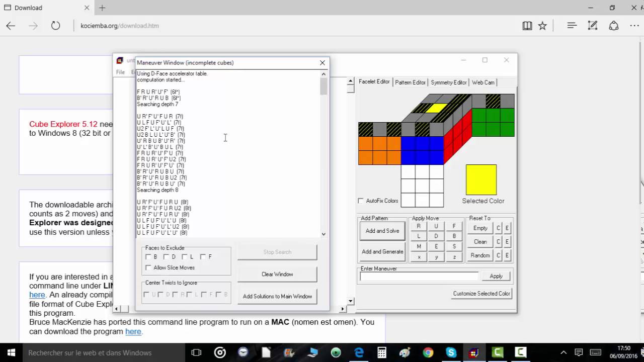
Task: Open Windows Start menu
Action: click(x=11, y=352)
